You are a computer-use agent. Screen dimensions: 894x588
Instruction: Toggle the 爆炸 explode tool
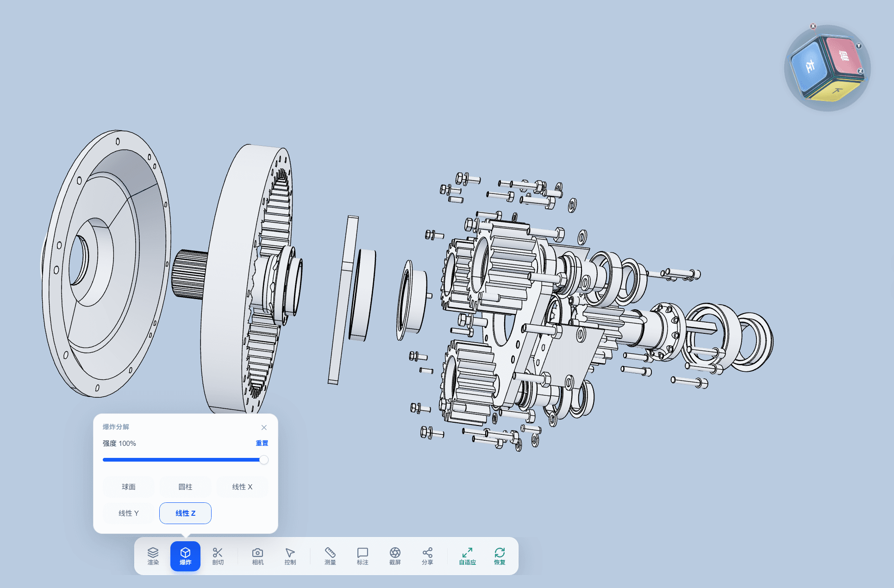185,556
